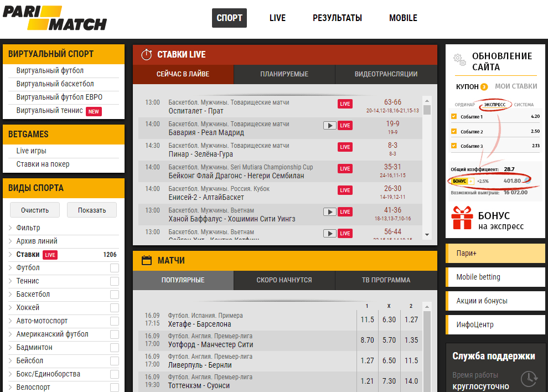Click the red LIVE badge beside Ставки
The width and height of the screenshot is (548, 392).
coord(50,255)
